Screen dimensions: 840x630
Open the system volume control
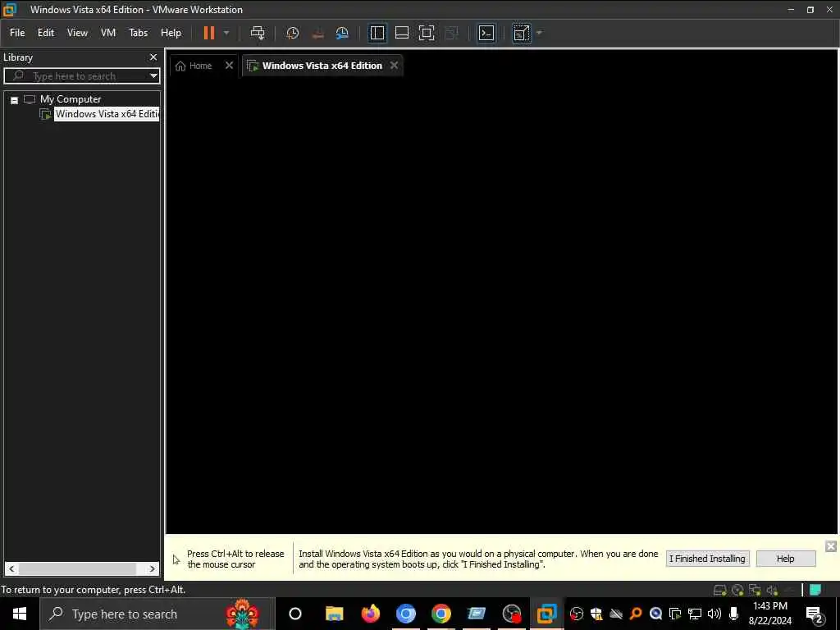pyautogui.click(x=714, y=614)
